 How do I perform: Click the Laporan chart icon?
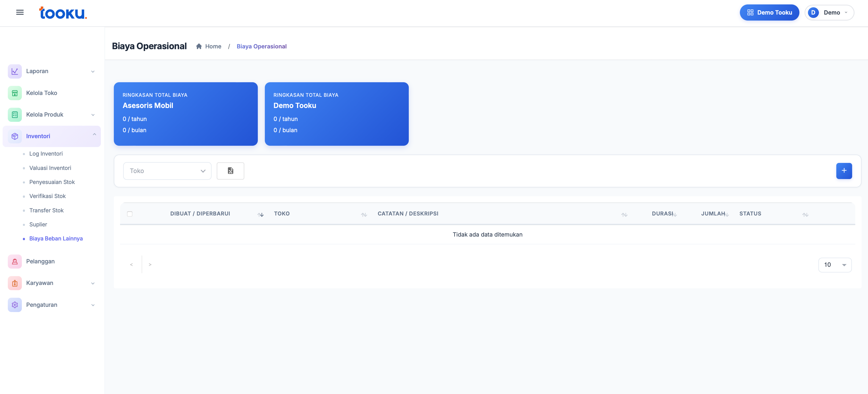(15, 71)
